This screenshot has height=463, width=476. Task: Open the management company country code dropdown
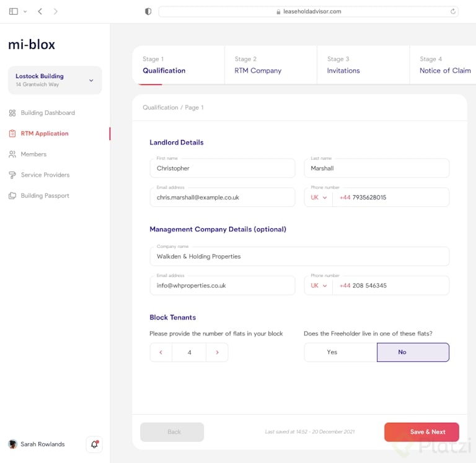(x=319, y=286)
